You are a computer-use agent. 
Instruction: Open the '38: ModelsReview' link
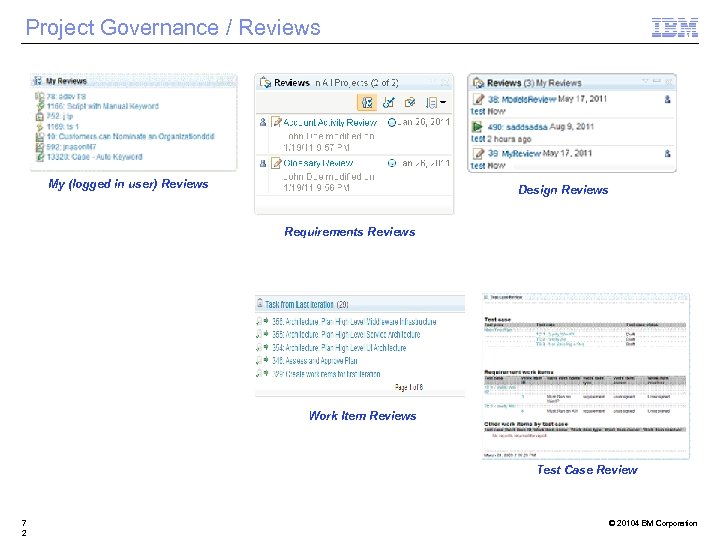[x=522, y=99]
